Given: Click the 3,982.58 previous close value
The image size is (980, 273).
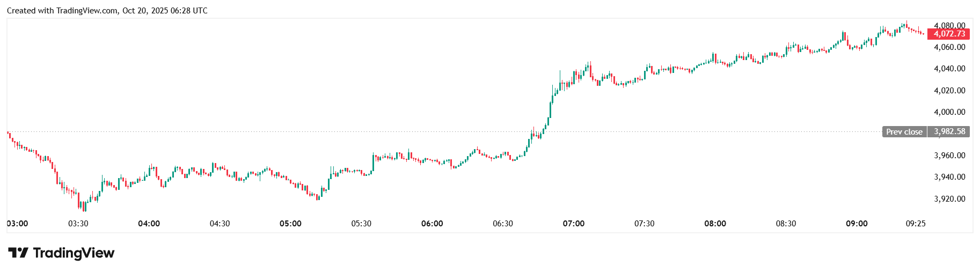Looking at the screenshot, I should 949,131.
